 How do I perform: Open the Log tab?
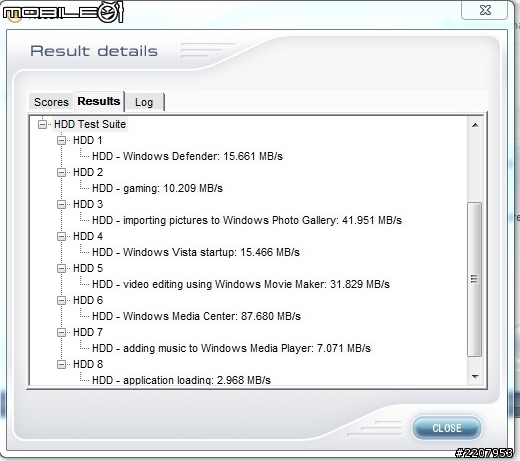tap(144, 102)
